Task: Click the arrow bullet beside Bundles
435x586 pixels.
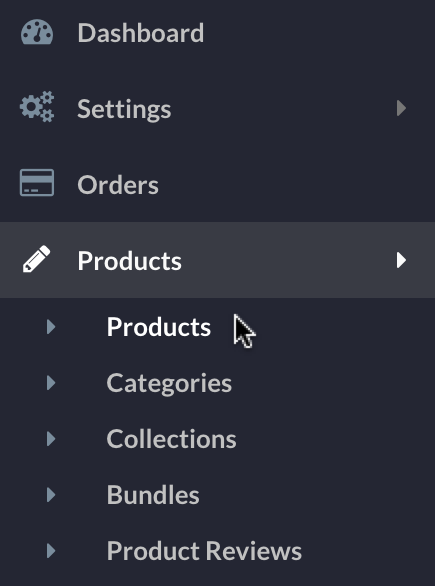Action: (x=51, y=494)
